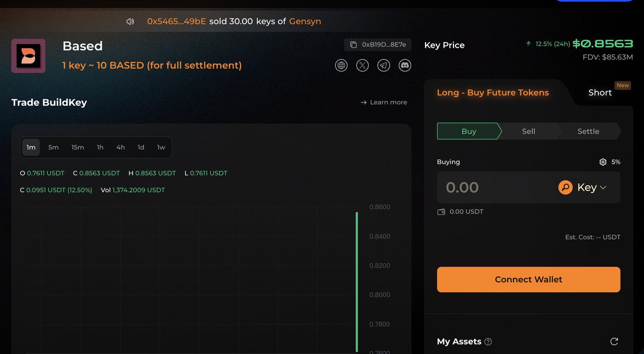Click the Trade BuildKey heading
Viewport: 644px width, 354px height.
(49, 102)
